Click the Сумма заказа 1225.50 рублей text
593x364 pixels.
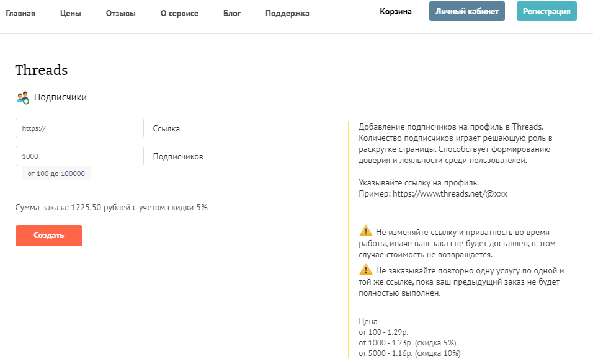tap(111, 208)
